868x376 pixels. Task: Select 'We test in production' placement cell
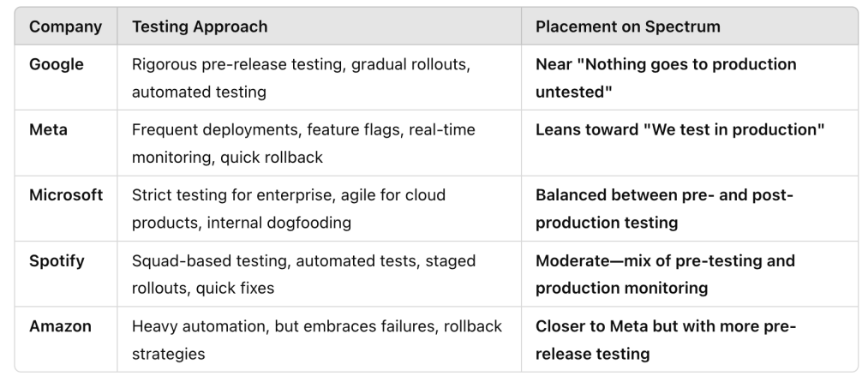(679, 130)
